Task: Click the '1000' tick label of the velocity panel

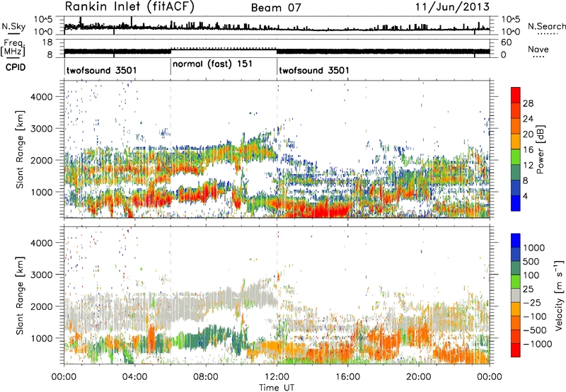Action: [x=42, y=338]
